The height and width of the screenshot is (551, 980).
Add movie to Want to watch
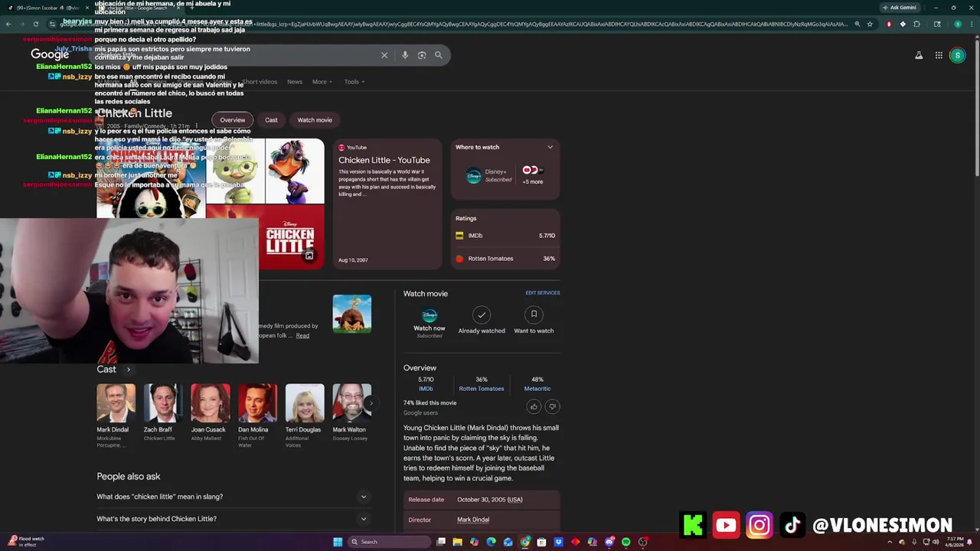click(x=534, y=321)
